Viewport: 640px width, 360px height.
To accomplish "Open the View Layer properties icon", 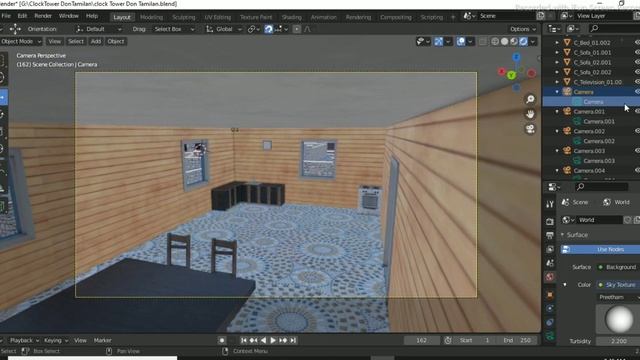I will pyautogui.click(x=550, y=249).
